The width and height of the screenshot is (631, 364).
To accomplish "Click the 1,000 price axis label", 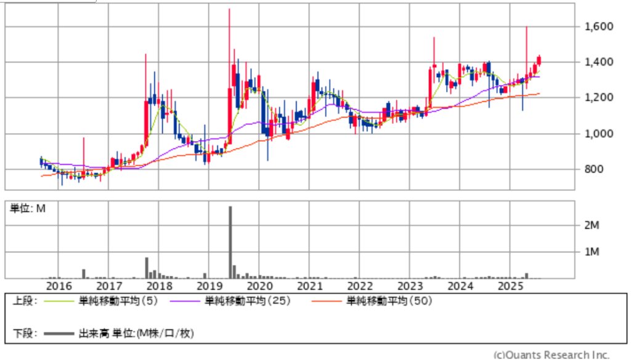I will tap(599, 134).
